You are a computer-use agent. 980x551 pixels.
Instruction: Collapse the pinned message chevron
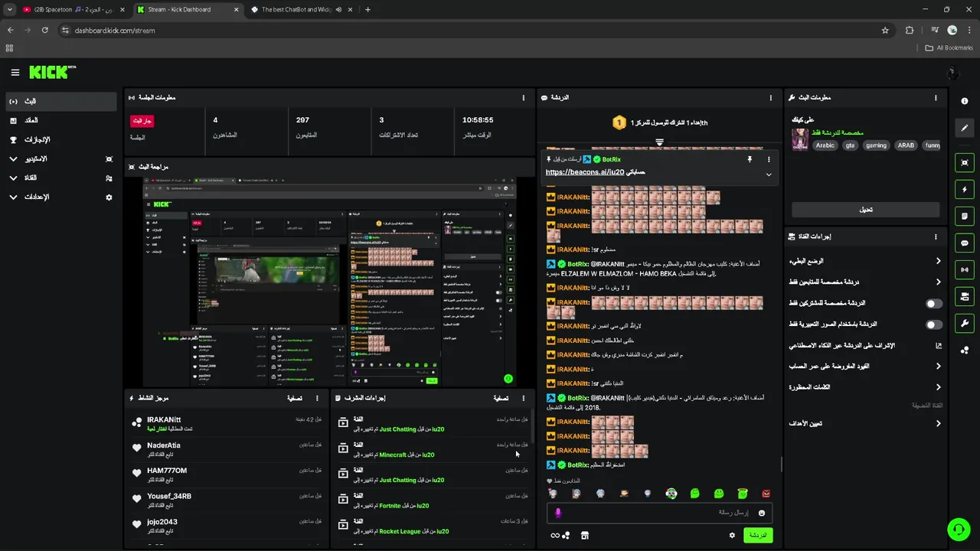click(769, 174)
